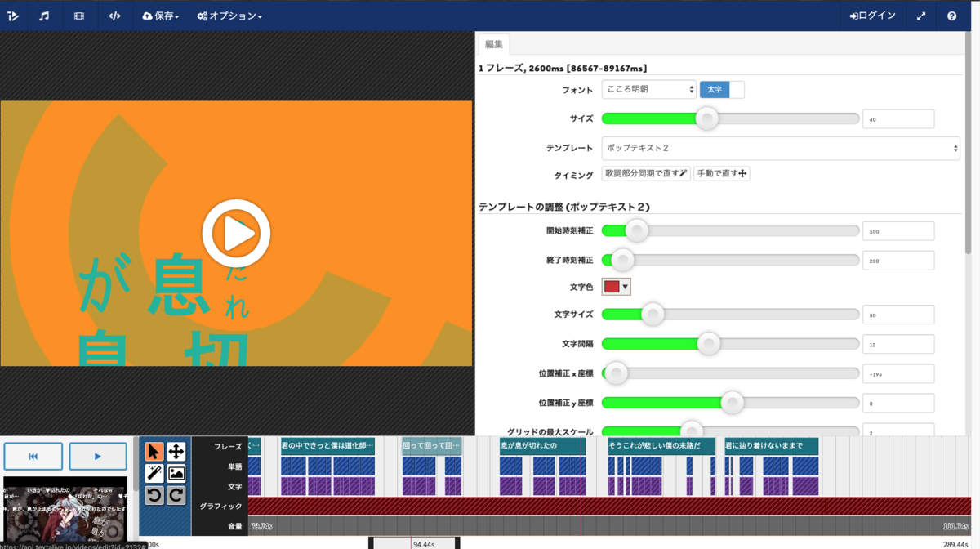Click the redo arrow icon
This screenshot has width=980, height=549.
pos(176,495)
